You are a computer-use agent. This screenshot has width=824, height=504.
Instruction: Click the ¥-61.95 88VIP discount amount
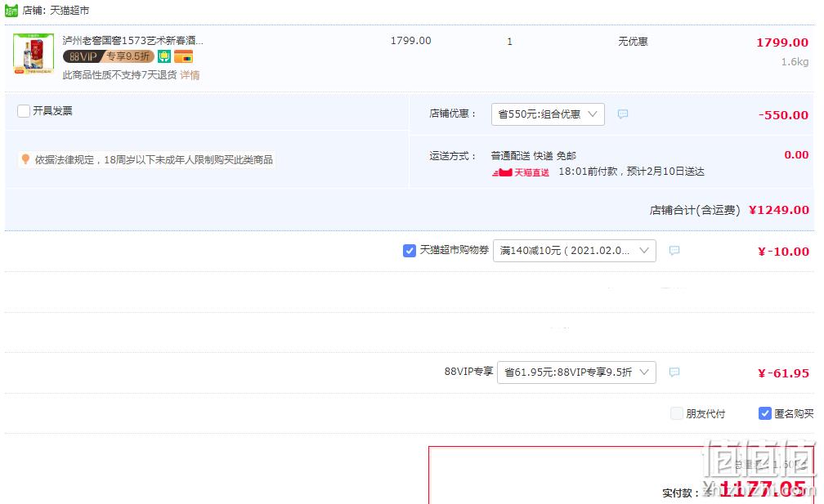tap(783, 373)
